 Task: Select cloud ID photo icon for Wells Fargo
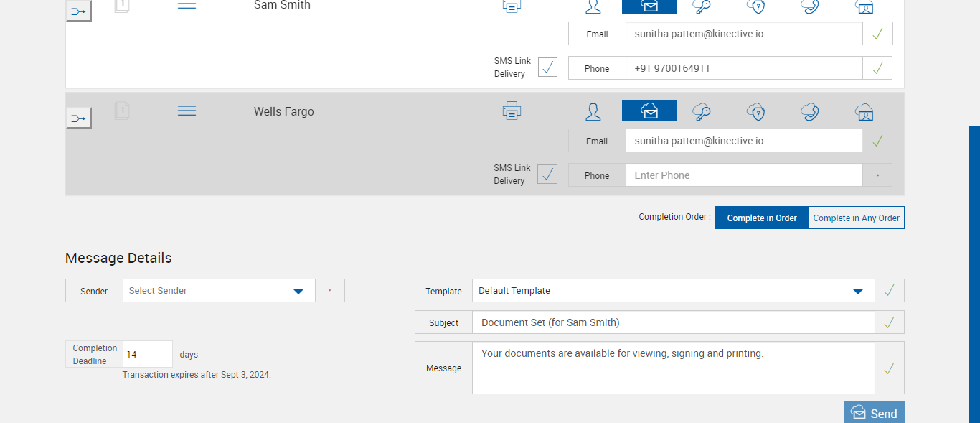864,111
